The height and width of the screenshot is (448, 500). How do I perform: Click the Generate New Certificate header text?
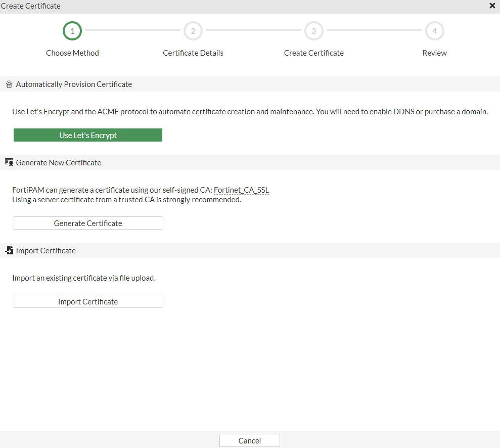click(x=59, y=163)
